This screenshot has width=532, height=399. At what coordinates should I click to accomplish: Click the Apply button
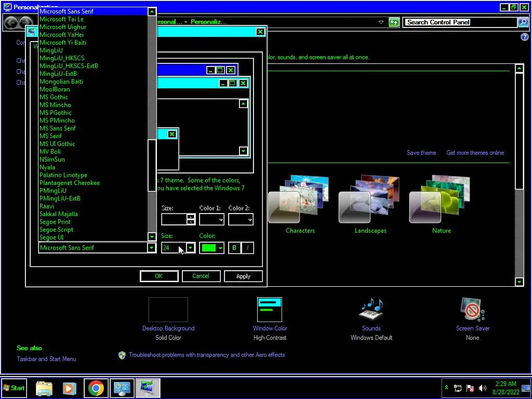(x=243, y=276)
